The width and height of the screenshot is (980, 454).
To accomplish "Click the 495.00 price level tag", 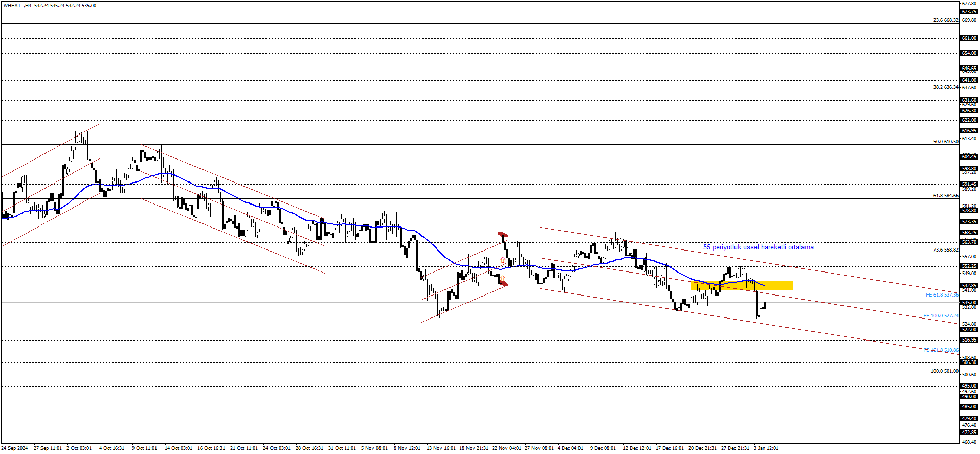I will click(x=969, y=386).
